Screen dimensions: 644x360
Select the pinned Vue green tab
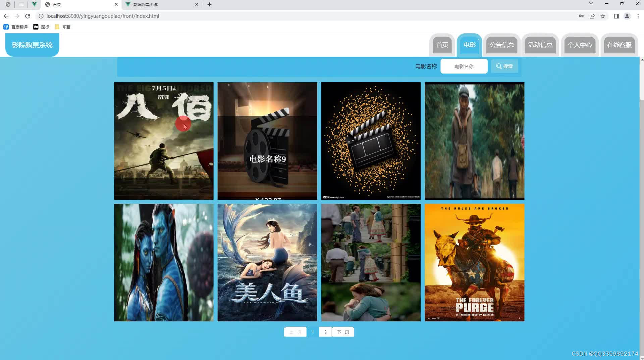34,4
